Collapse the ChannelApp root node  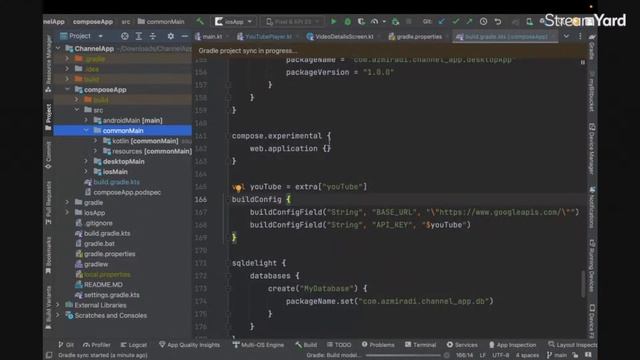coord(58,48)
